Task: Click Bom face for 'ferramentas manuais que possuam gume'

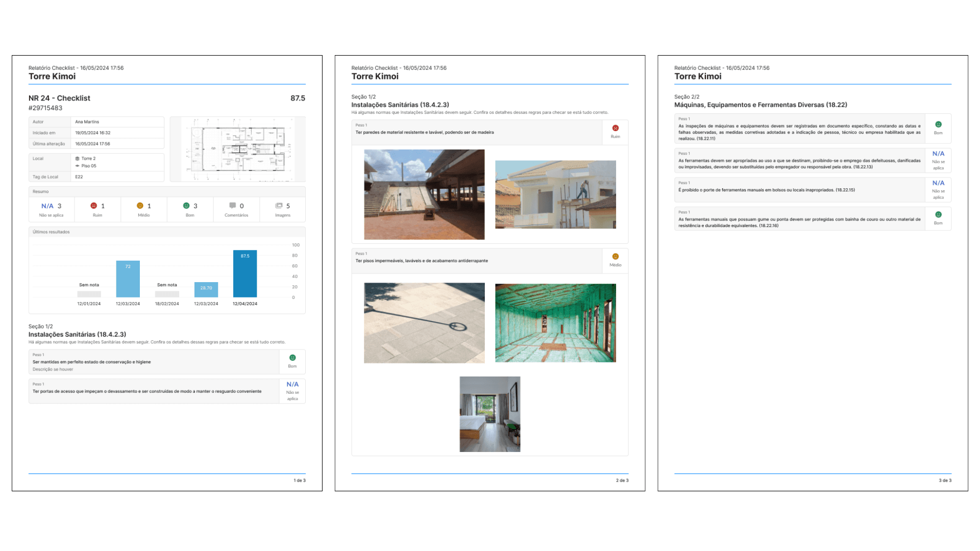Action: click(x=938, y=215)
